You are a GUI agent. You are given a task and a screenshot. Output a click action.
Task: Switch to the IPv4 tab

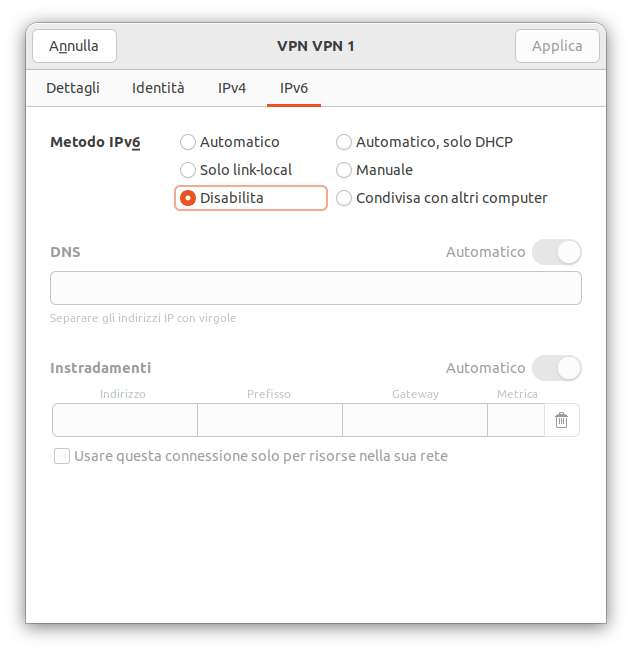point(232,88)
